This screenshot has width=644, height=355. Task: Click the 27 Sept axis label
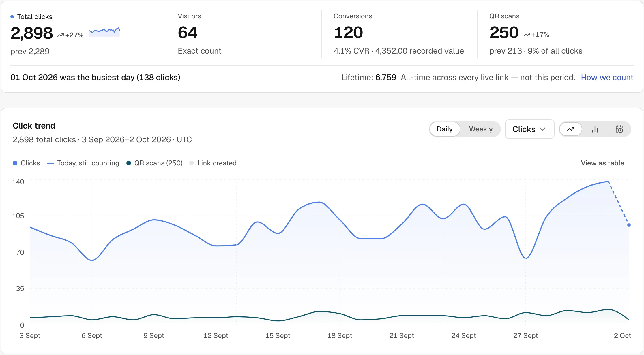coord(525,336)
